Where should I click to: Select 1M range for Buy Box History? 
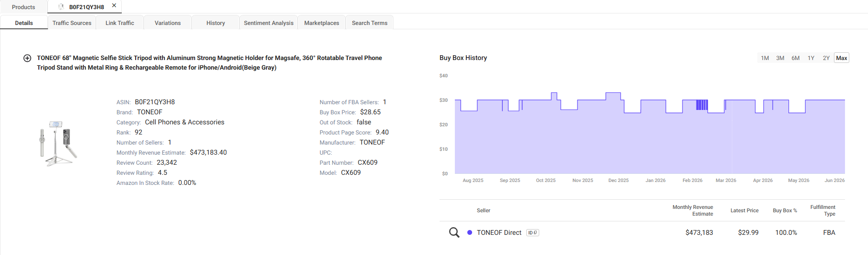[x=765, y=58]
